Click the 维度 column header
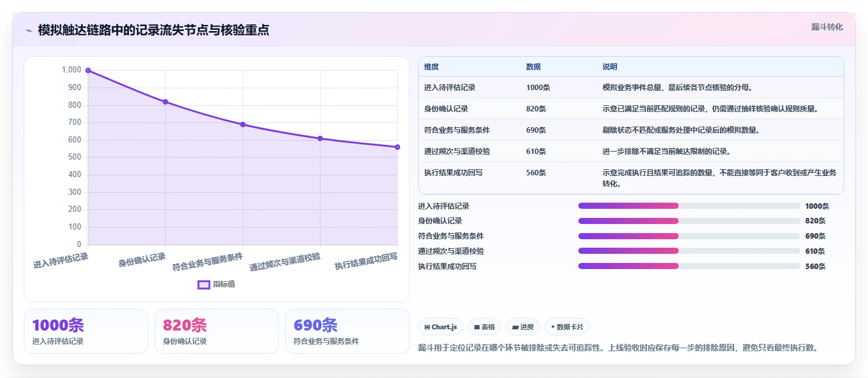 [432, 66]
